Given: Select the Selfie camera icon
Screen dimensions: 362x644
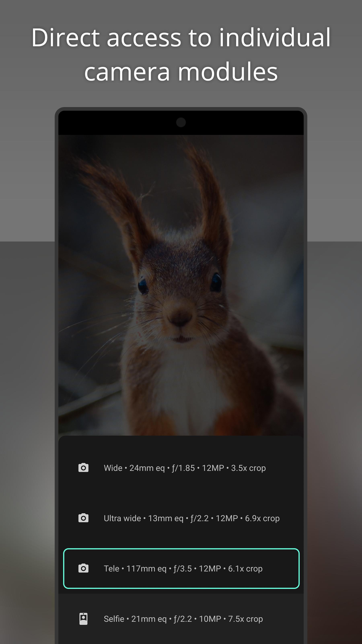Looking at the screenshot, I should (x=83, y=619).
